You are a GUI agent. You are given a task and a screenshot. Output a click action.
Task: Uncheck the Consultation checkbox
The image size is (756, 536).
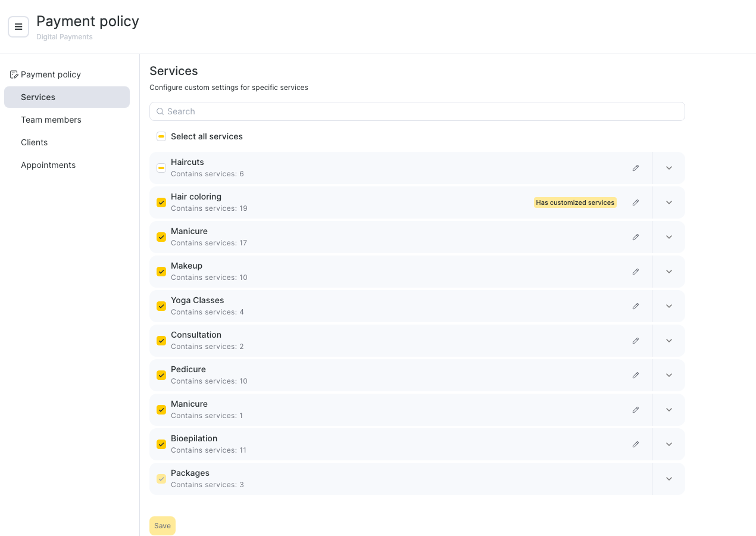point(161,341)
